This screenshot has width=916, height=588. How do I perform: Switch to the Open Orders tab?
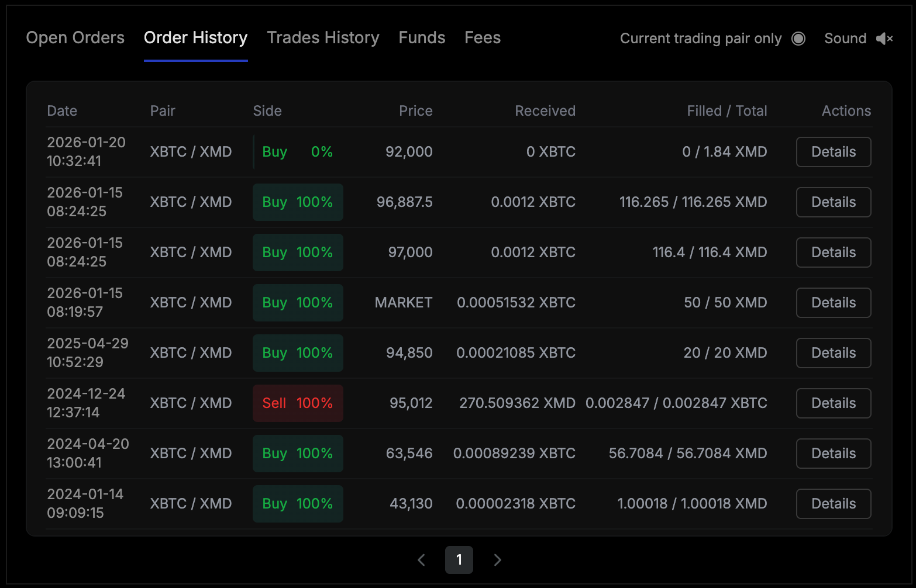click(x=75, y=38)
